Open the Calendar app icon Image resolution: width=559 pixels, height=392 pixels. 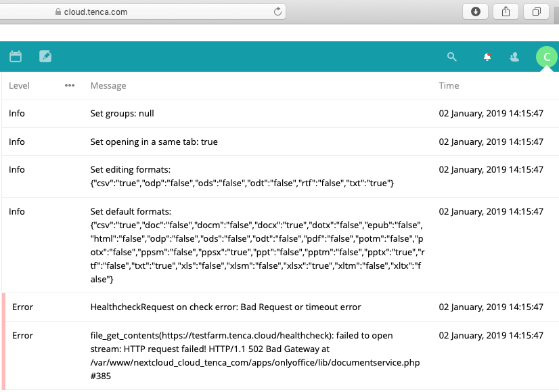16,56
